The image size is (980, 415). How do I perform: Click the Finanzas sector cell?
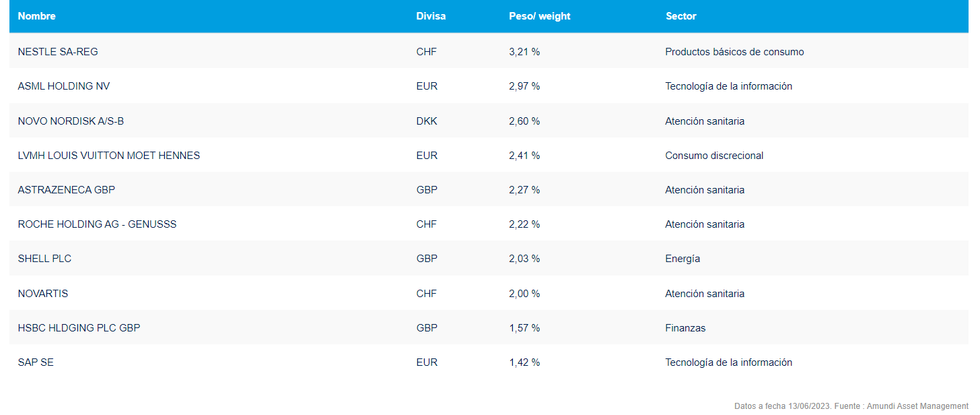[x=685, y=328]
